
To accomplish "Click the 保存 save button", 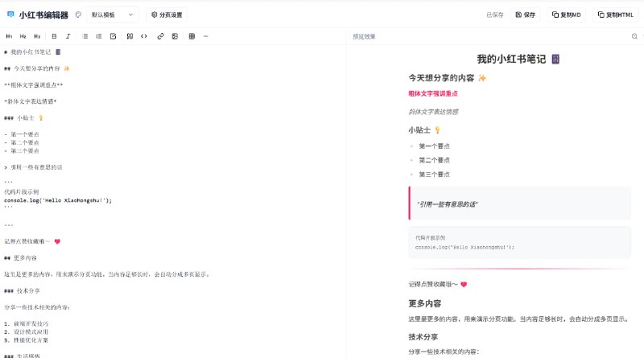I will (x=526, y=14).
